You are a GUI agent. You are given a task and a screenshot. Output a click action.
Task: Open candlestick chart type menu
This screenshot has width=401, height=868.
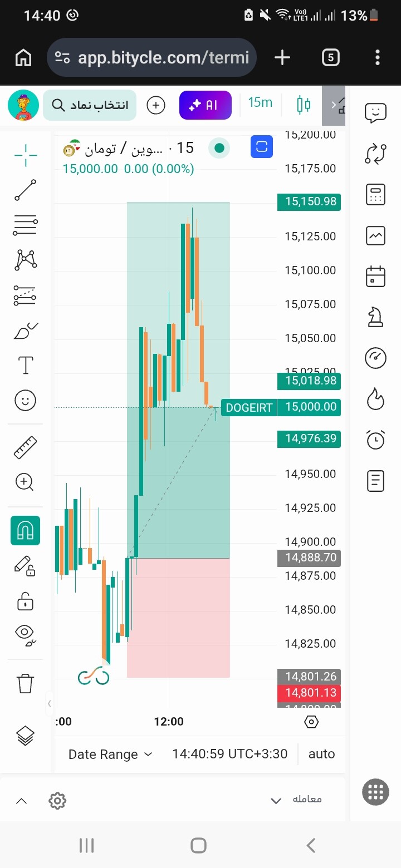point(304,105)
